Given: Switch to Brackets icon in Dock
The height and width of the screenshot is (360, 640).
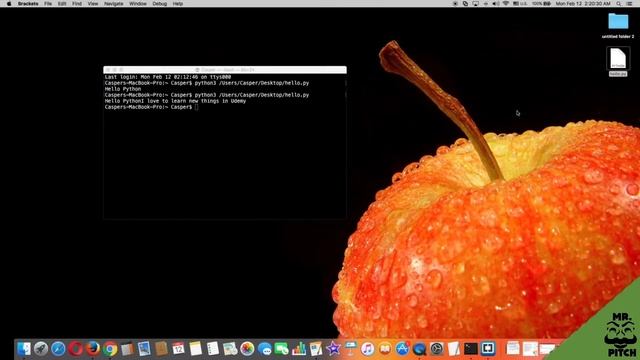Looking at the screenshot, I should click(x=488, y=349).
